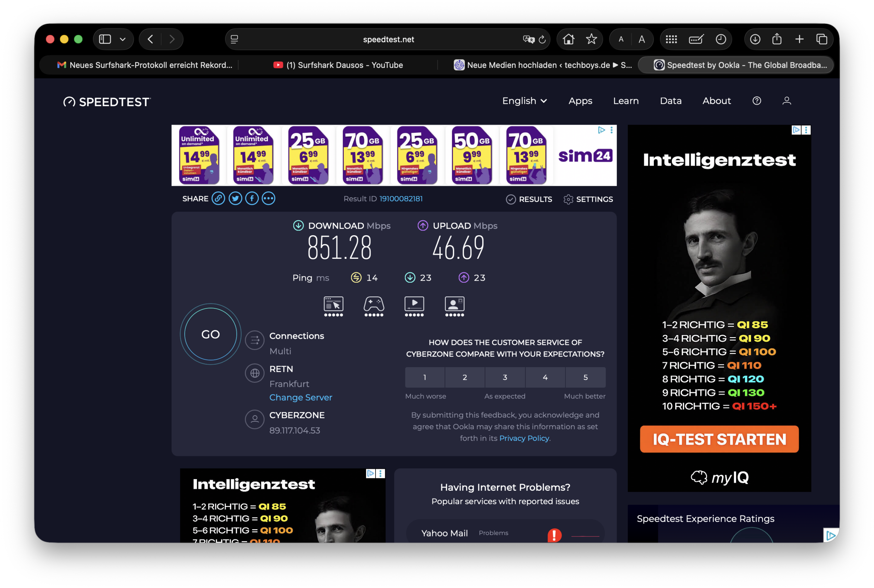Image resolution: width=874 pixels, height=588 pixels.
Task: Share result on Twitter
Action: [235, 198]
